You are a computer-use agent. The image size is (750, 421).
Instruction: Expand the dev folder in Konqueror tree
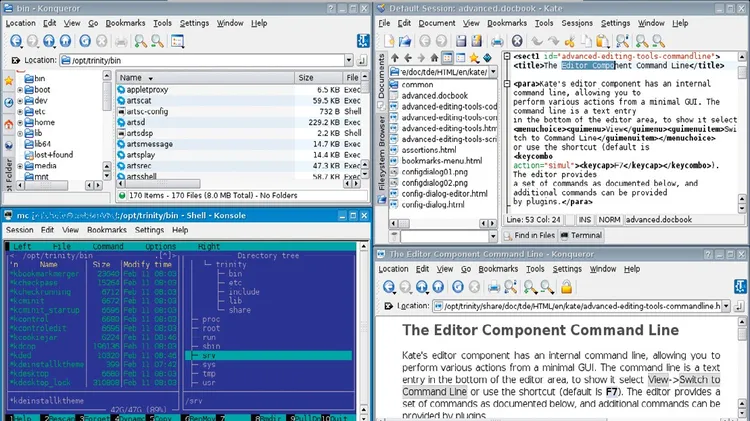[x=20, y=100]
